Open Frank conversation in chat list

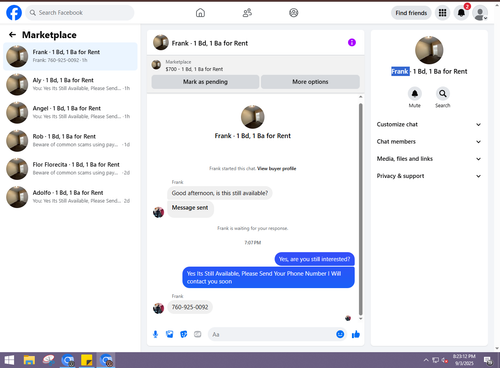tap(70, 56)
